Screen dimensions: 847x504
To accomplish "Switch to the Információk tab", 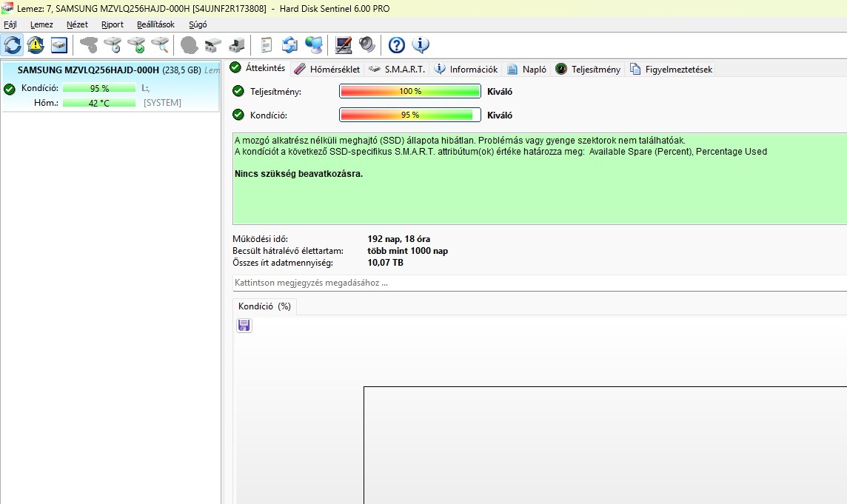I will pyautogui.click(x=466, y=69).
